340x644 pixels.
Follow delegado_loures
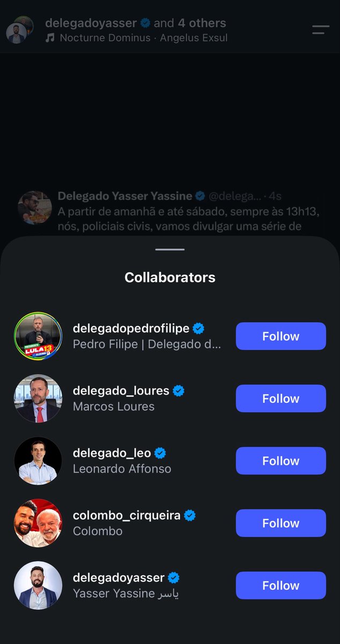click(x=281, y=398)
